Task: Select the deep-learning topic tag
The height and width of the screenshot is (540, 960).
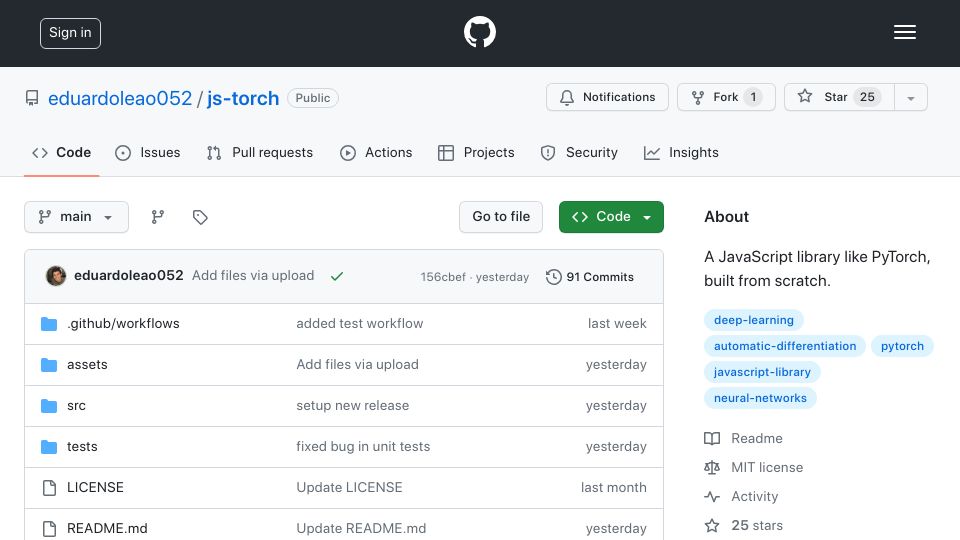Action: click(754, 320)
